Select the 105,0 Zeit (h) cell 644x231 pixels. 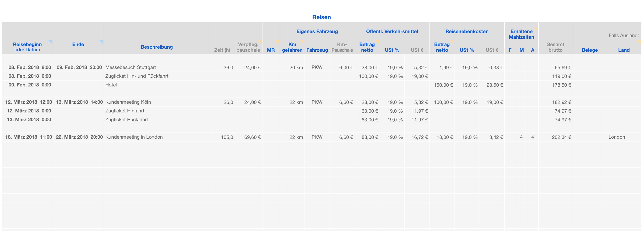pyautogui.click(x=227, y=137)
